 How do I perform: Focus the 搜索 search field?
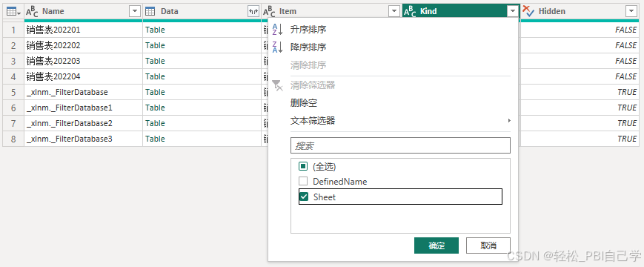click(x=400, y=145)
